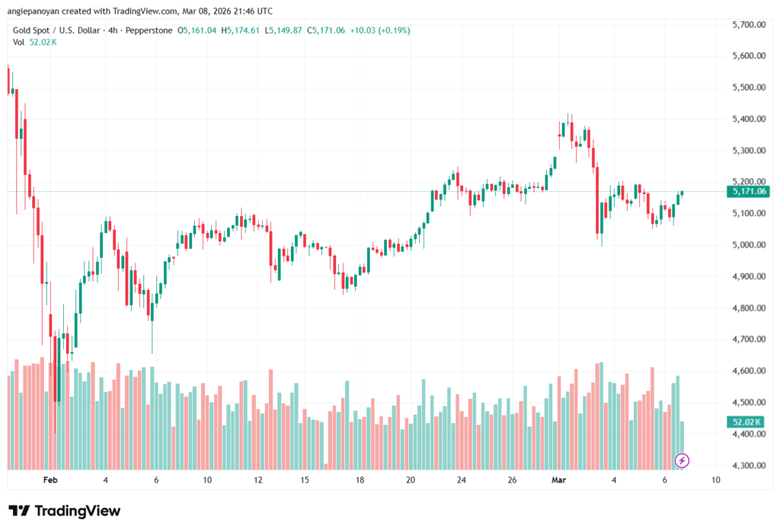780x532 pixels.
Task: Click the last green candle on the chart
Action: (x=680, y=194)
